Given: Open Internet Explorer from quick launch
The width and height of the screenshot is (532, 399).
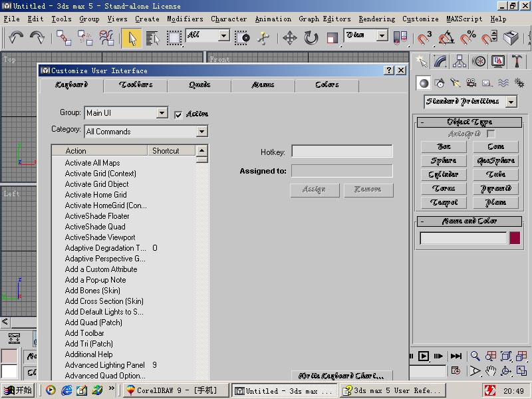Looking at the screenshot, I should pyautogui.click(x=66, y=390).
